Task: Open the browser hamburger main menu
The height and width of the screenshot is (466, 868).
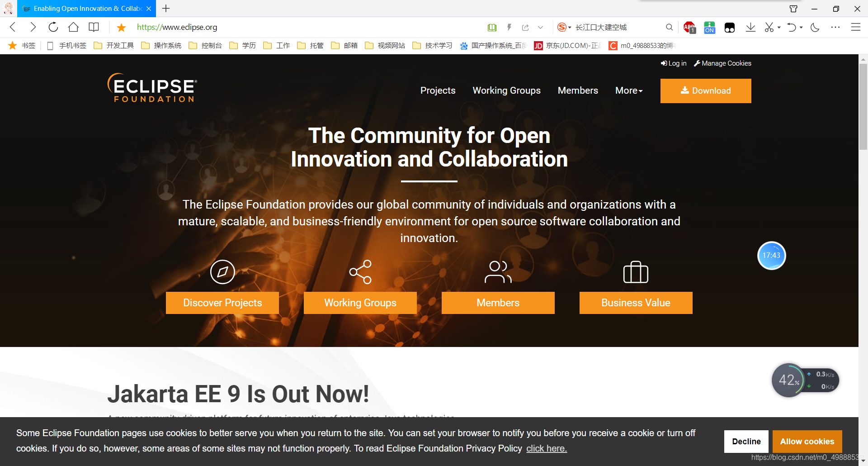Action: point(856,28)
